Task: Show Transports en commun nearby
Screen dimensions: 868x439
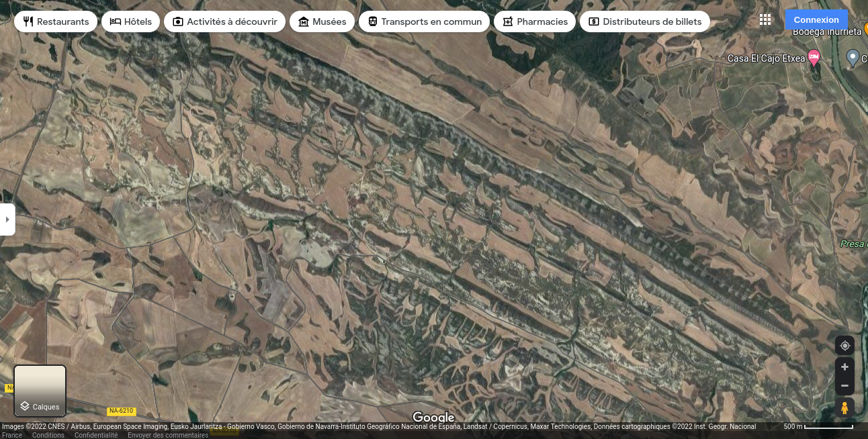Action: tap(424, 21)
